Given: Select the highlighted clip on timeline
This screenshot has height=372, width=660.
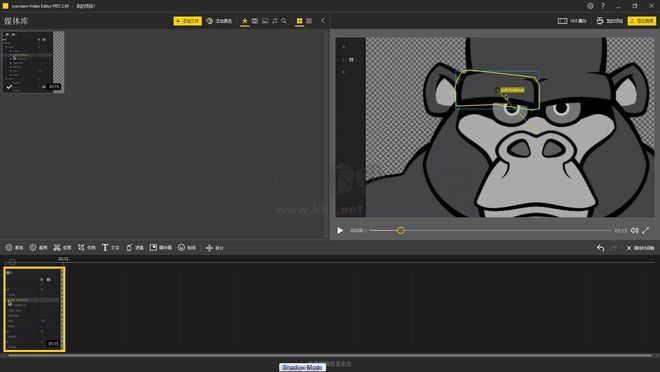Looking at the screenshot, I should pos(34,309).
